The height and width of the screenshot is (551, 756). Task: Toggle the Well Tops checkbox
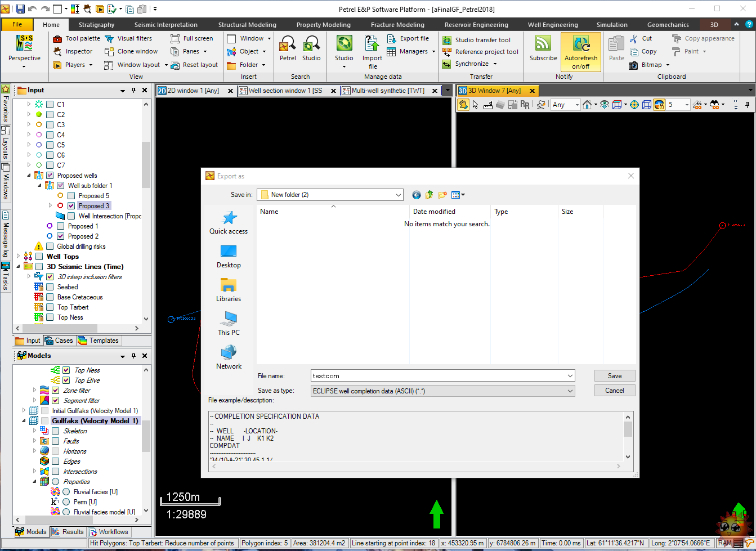39,257
